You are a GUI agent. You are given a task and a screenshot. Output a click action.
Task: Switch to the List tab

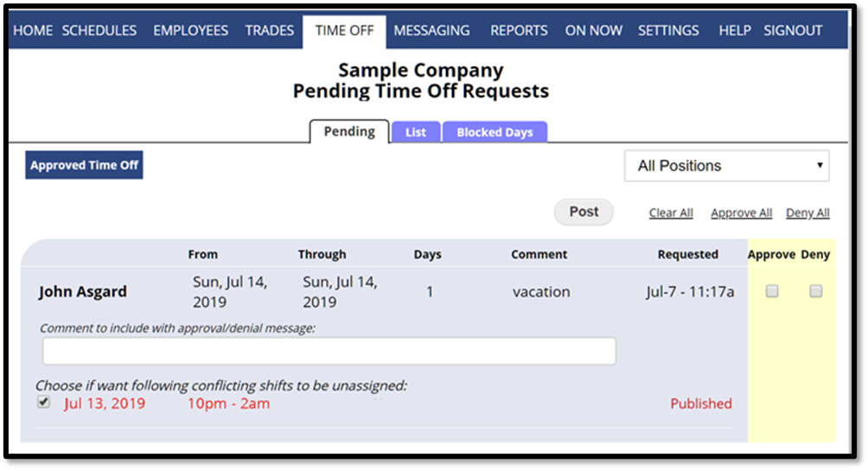[x=416, y=132]
